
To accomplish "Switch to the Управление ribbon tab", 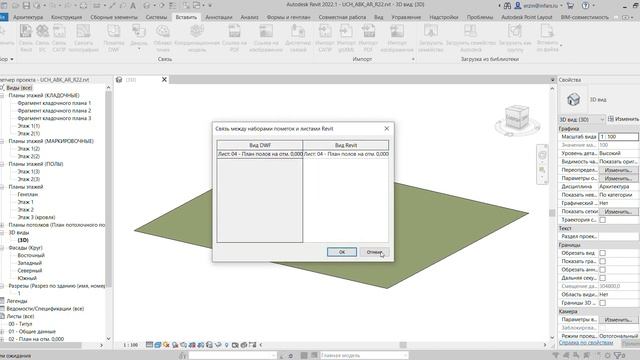I will tap(406, 17).
